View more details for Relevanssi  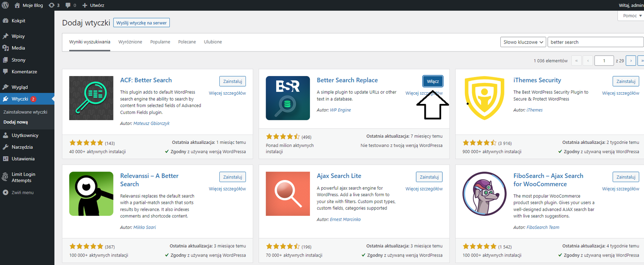[227, 189]
